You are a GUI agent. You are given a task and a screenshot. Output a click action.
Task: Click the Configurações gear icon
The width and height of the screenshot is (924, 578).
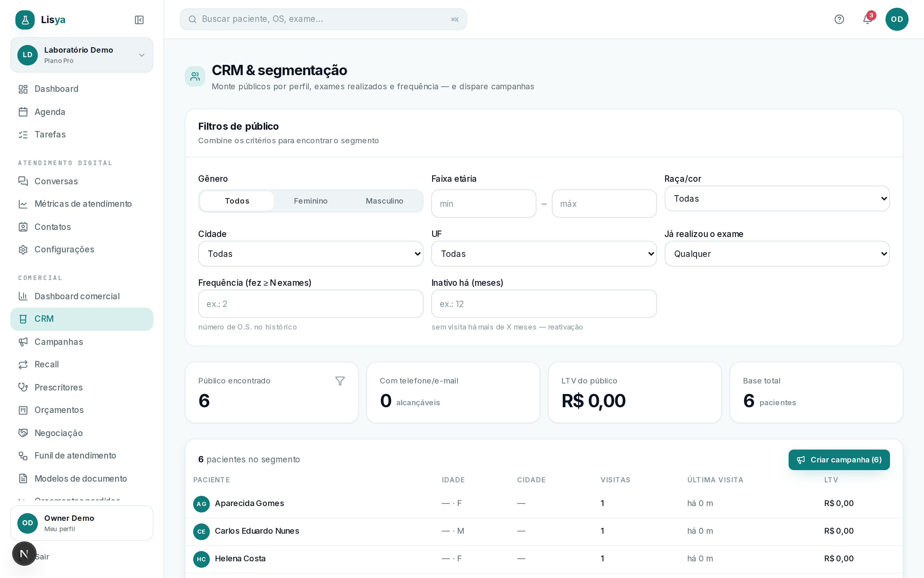[x=23, y=250]
